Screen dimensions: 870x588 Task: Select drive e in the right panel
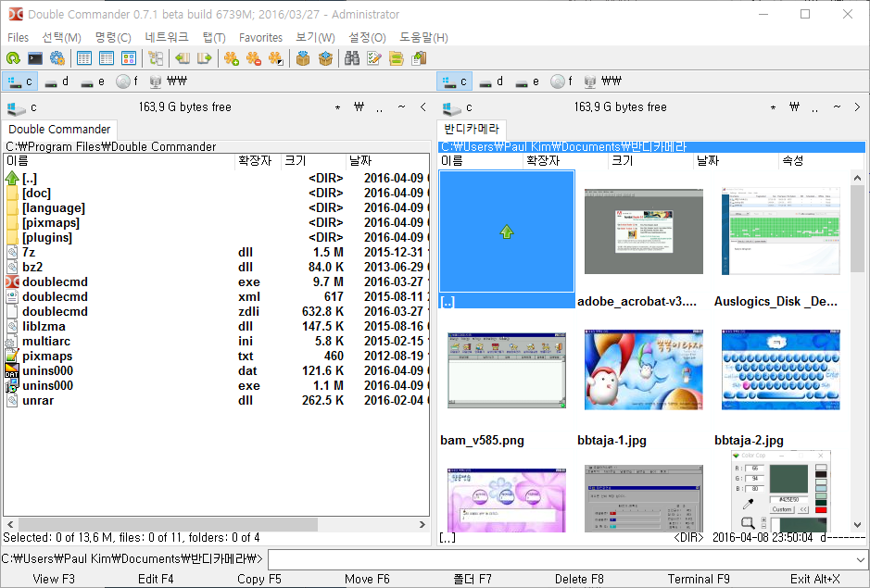(526, 81)
